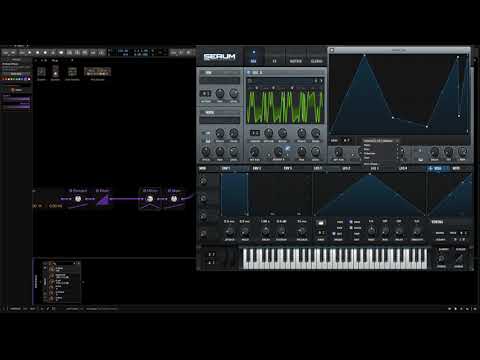The height and width of the screenshot is (360, 480).
Task: Click the color palette strip in the DAW's left panel
Action: [16, 79]
